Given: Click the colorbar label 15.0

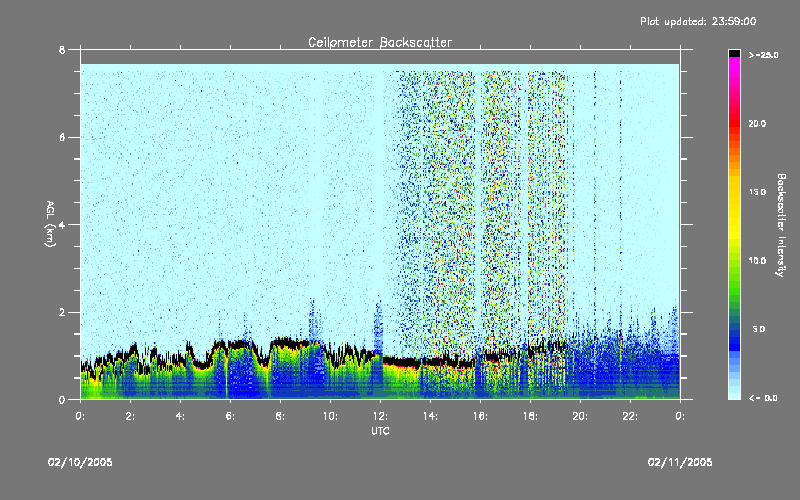Looking at the screenshot, I should (757, 192).
